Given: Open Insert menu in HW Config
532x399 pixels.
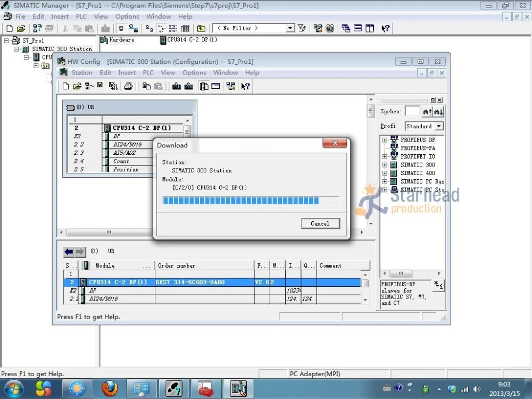Looking at the screenshot, I should (127, 72).
